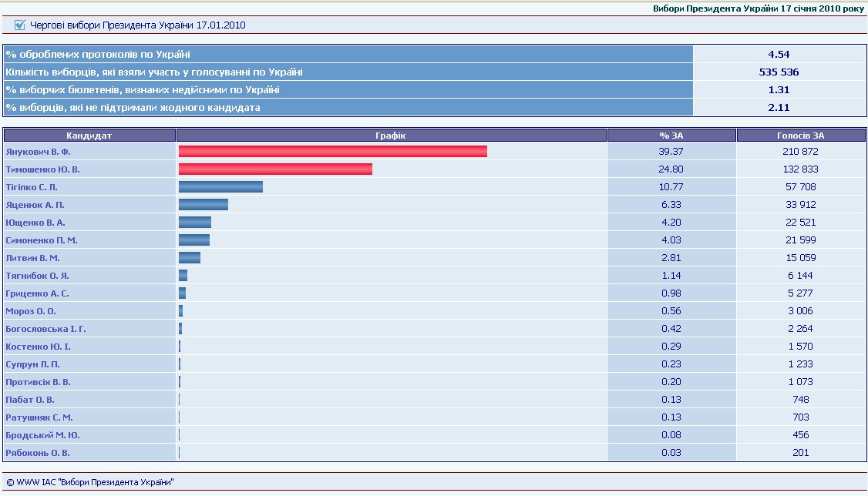Click Тігіпко's blue result bar
Viewport: 868px width, 496px height.
click(220, 187)
